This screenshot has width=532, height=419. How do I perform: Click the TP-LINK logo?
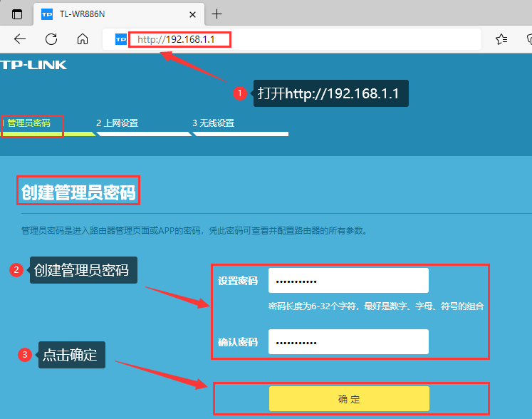coord(33,65)
